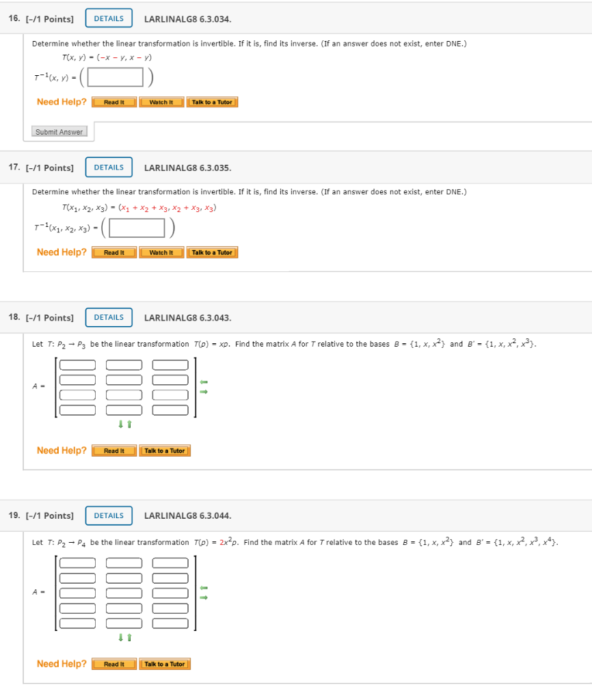Click the green down arrow under matrix in question 19

point(119,637)
